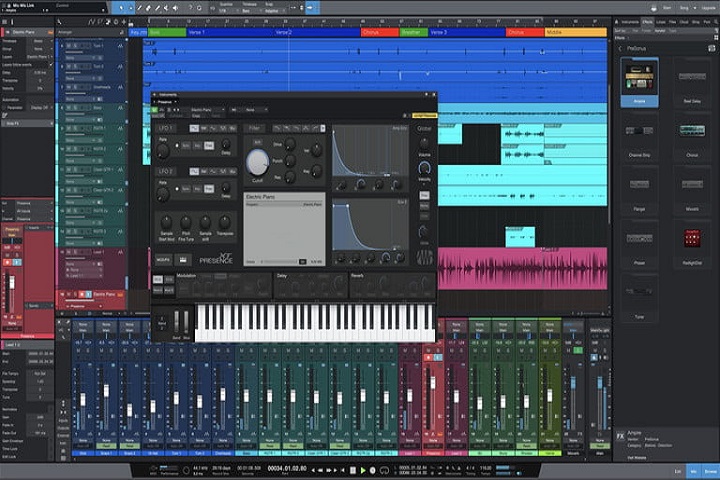Click the RedlightDist effect icon
The image size is (720, 480).
coord(691,240)
